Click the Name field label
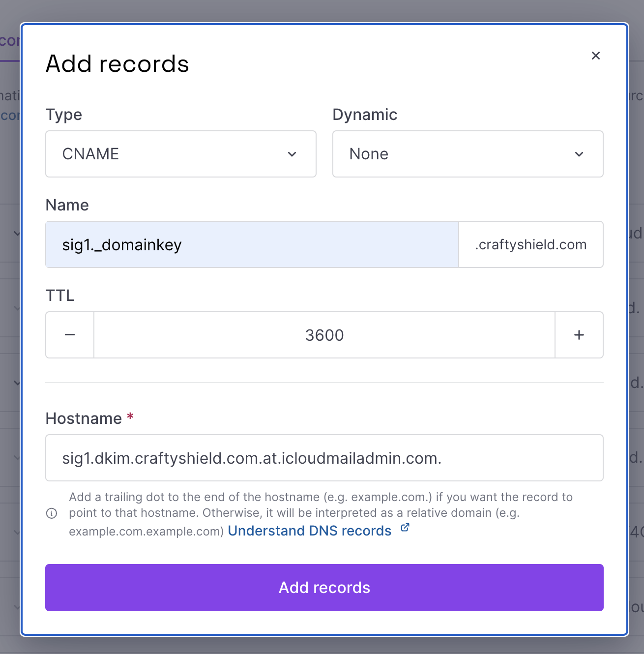The height and width of the screenshot is (654, 644). pos(67,205)
